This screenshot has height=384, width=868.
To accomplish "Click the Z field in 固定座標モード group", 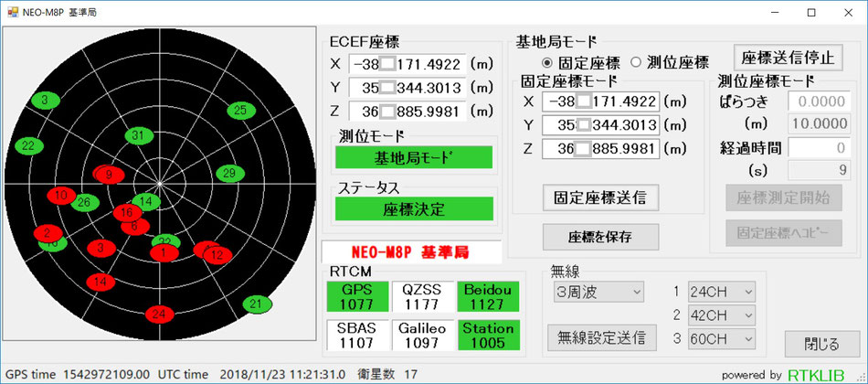I will (600, 149).
